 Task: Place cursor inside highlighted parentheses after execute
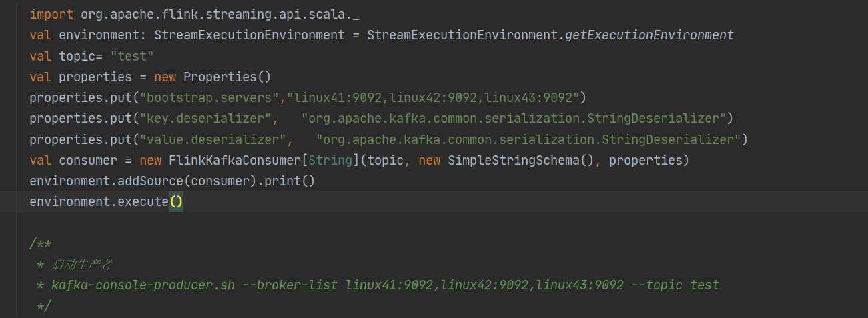pyautogui.click(x=176, y=201)
